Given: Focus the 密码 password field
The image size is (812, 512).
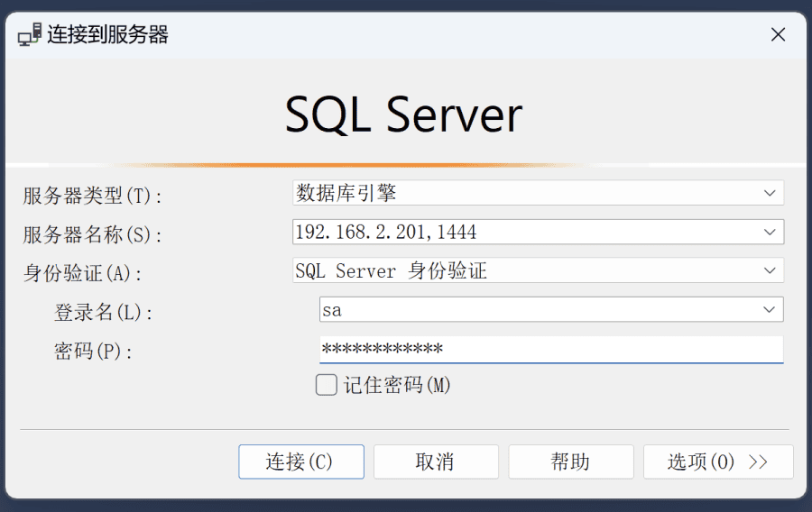Looking at the screenshot, I should pyautogui.click(x=551, y=349).
